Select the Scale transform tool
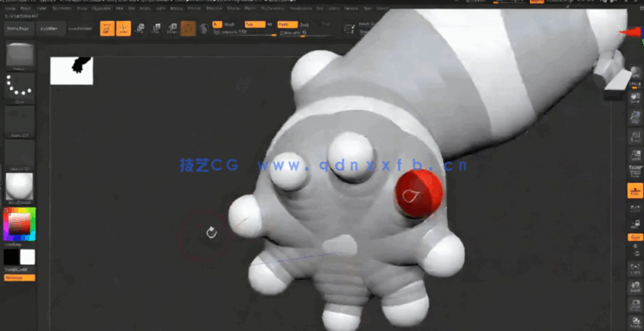This screenshot has width=644, height=331. coord(156,29)
